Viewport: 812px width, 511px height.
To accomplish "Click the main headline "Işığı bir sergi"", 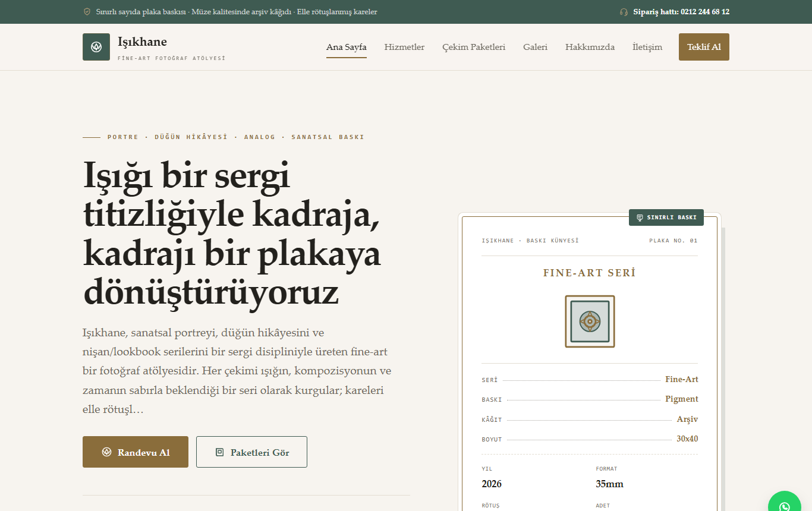I will pos(186,175).
